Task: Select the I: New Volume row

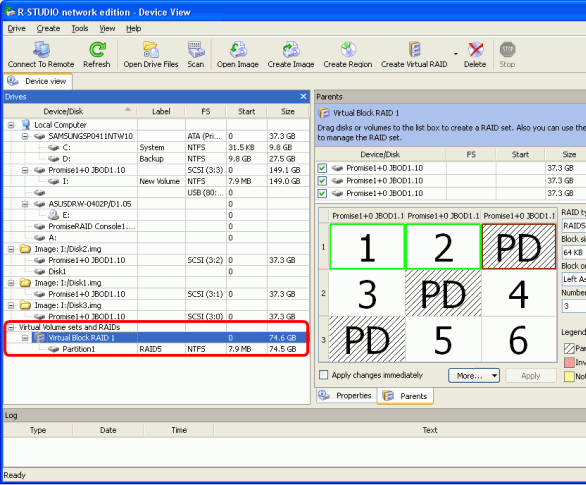Action: click(157, 181)
